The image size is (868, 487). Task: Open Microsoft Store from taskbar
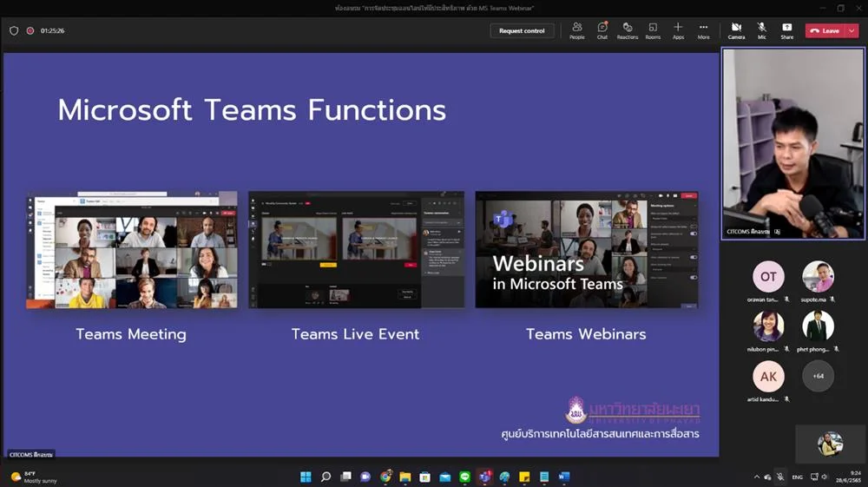coord(425,477)
